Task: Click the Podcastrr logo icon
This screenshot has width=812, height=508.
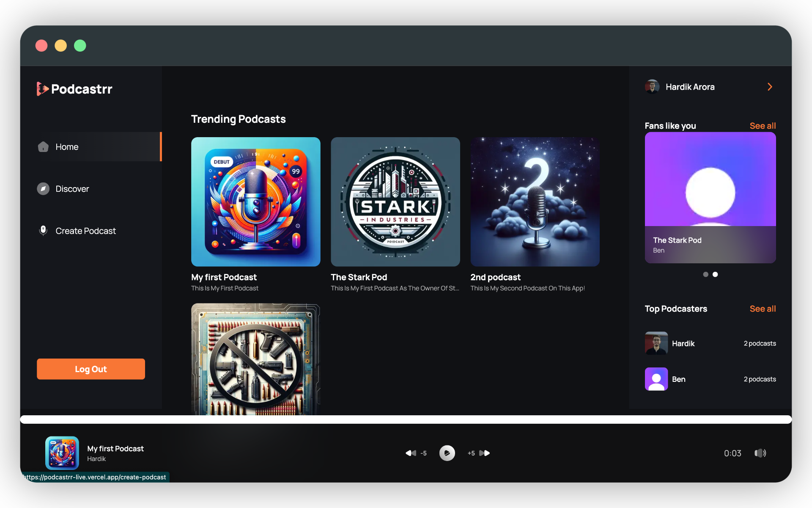Action: tap(42, 89)
